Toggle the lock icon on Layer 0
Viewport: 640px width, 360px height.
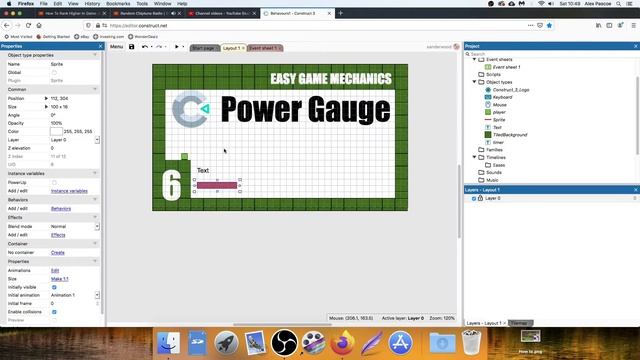pyautogui.click(x=480, y=198)
